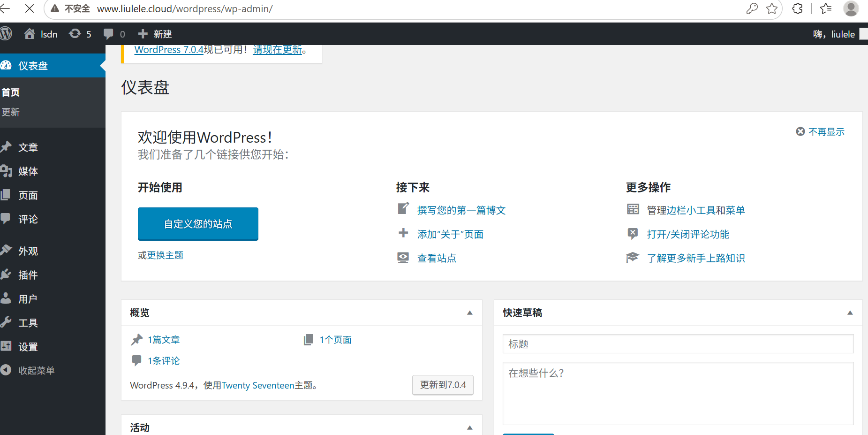868x435 pixels.
Task: Open the 1篇文章 link
Action: 164,340
